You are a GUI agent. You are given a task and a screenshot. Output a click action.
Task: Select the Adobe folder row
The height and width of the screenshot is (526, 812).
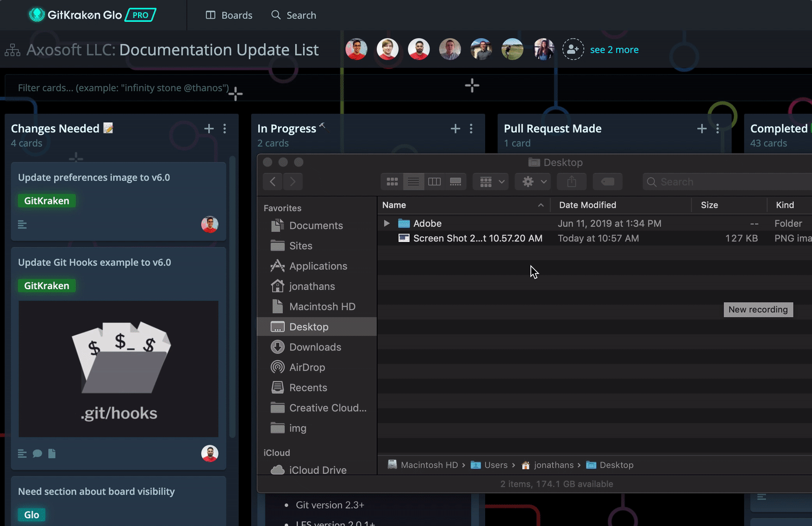[x=595, y=223]
